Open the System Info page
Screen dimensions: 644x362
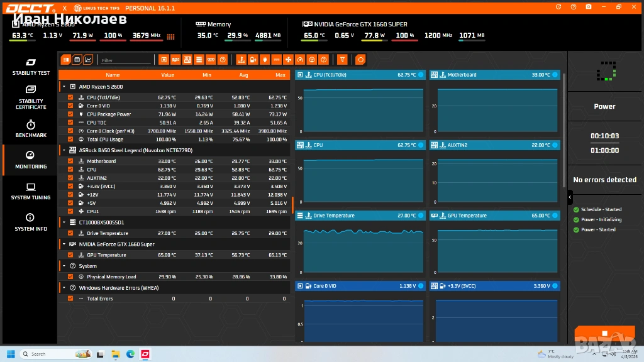[30, 222]
